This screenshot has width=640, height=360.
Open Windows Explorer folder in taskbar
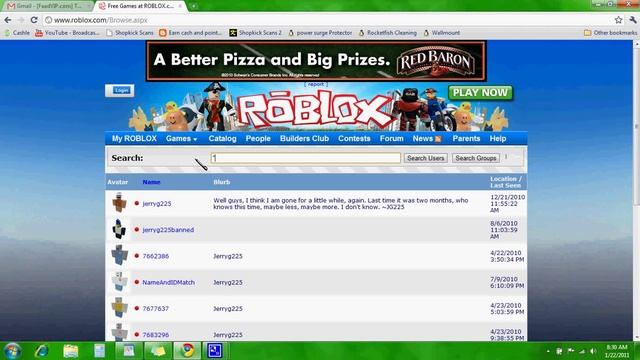[x=71, y=351]
